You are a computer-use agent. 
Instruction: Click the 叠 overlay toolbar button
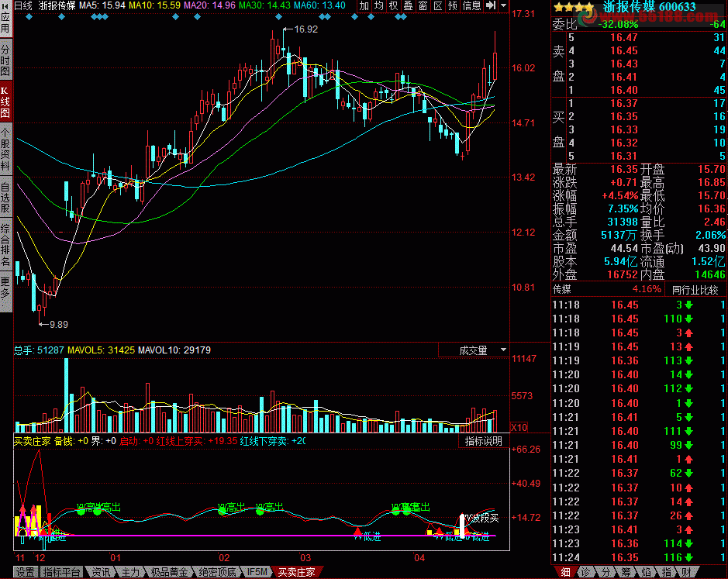[x=408, y=5]
